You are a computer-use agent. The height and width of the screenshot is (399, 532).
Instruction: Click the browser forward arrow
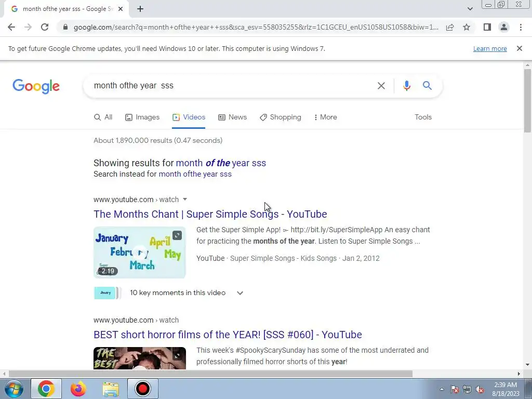coord(28,27)
